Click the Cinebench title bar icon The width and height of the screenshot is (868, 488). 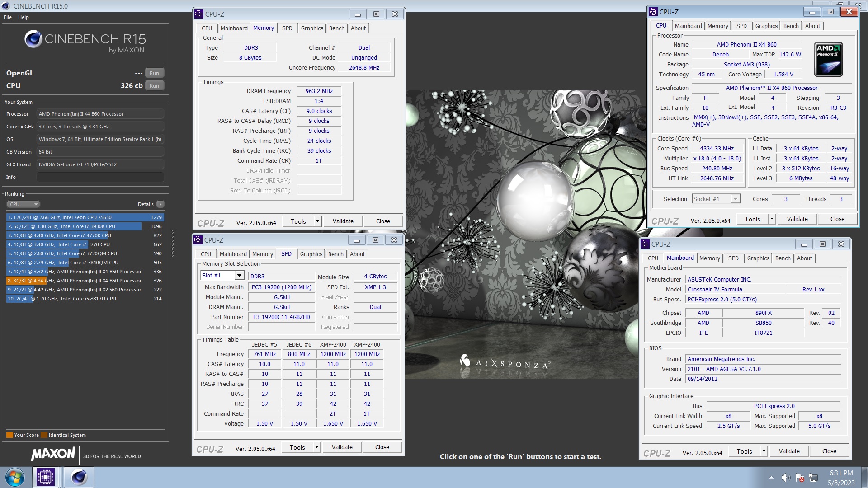coord(6,6)
